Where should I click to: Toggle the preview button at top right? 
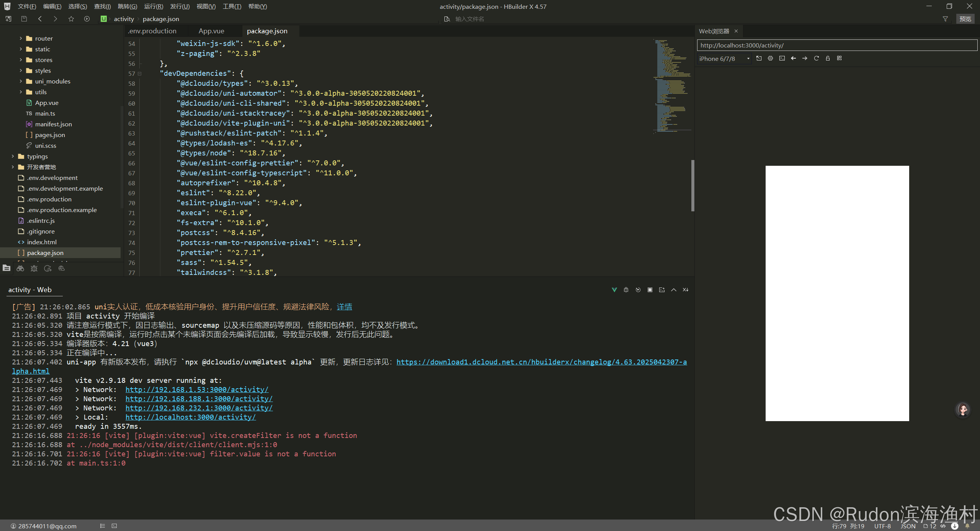click(965, 19)
